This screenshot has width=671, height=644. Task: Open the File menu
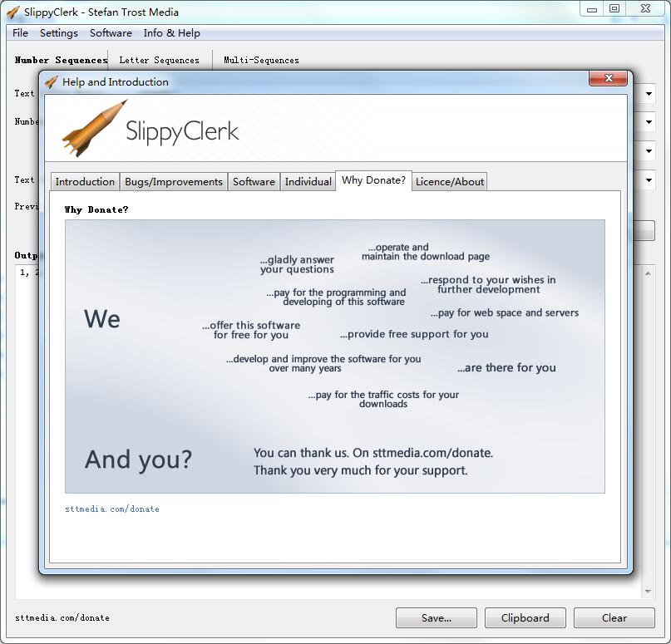(20, 33)
